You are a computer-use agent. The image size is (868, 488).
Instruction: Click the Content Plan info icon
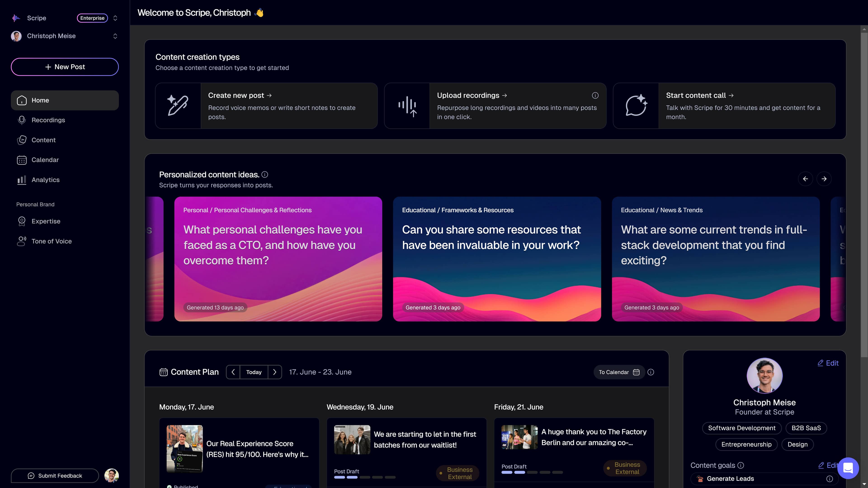(x=651, y=372)
